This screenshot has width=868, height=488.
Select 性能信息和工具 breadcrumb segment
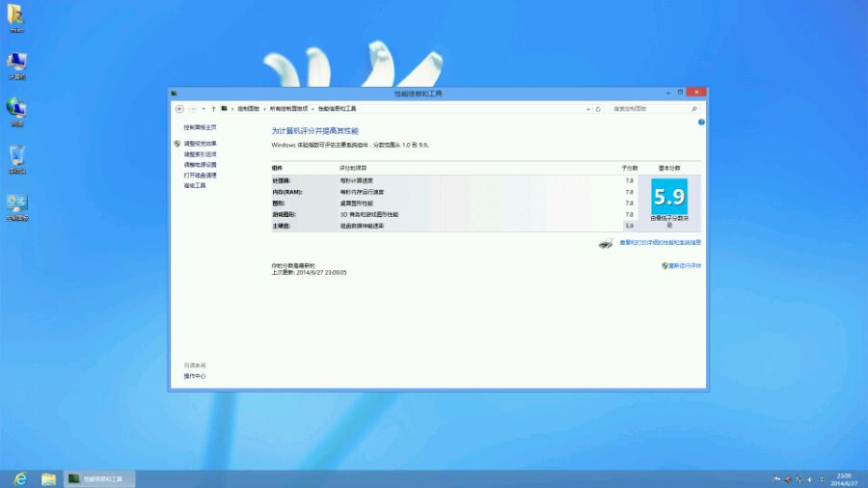tap(338, 109)
